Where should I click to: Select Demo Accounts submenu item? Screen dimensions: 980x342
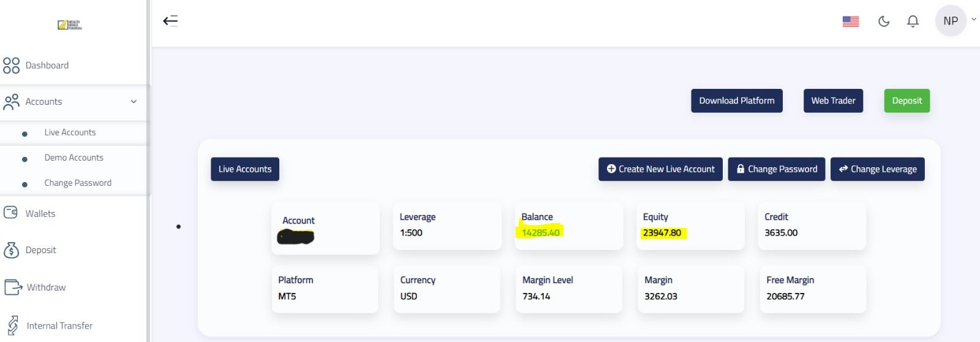click(x=73, y=158)
